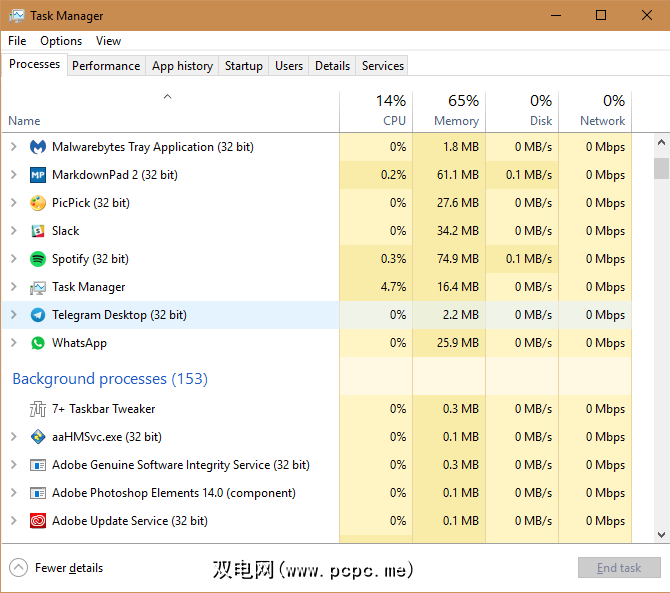Viewport: 670px width, 593px height.
Task: Switch to the Performance tab
Action: click(106, 66)
